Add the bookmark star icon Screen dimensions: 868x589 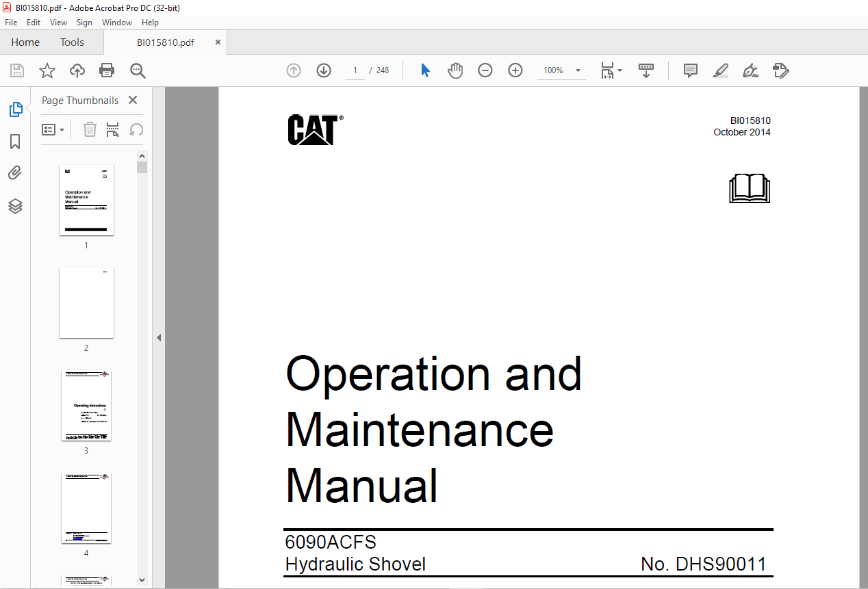47,70
